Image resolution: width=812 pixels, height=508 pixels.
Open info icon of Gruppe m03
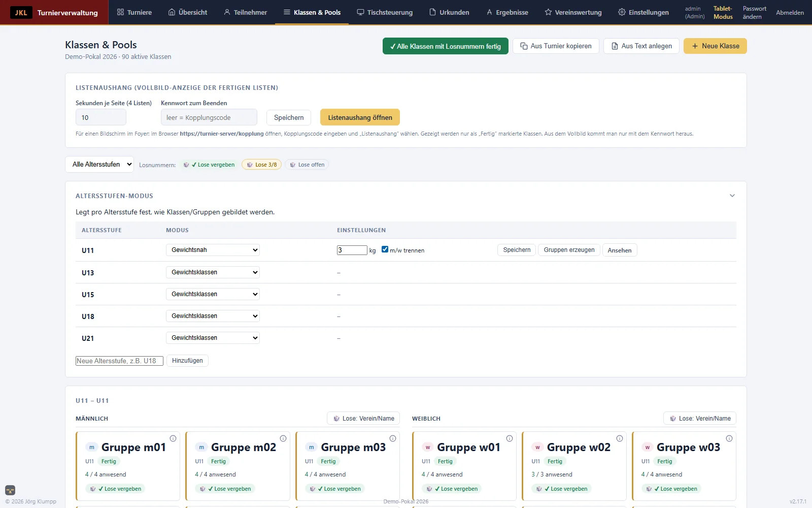[x=393, y=438]
